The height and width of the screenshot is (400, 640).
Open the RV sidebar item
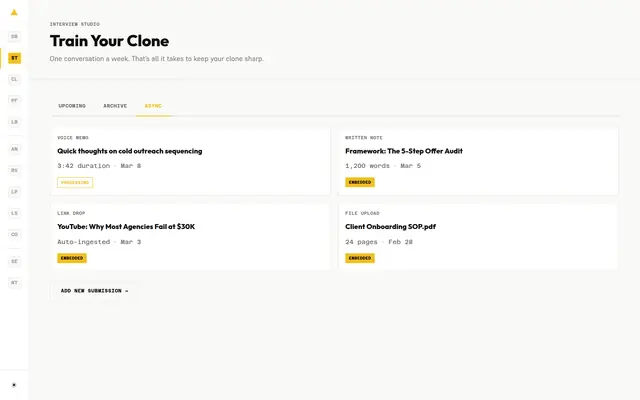14,170
